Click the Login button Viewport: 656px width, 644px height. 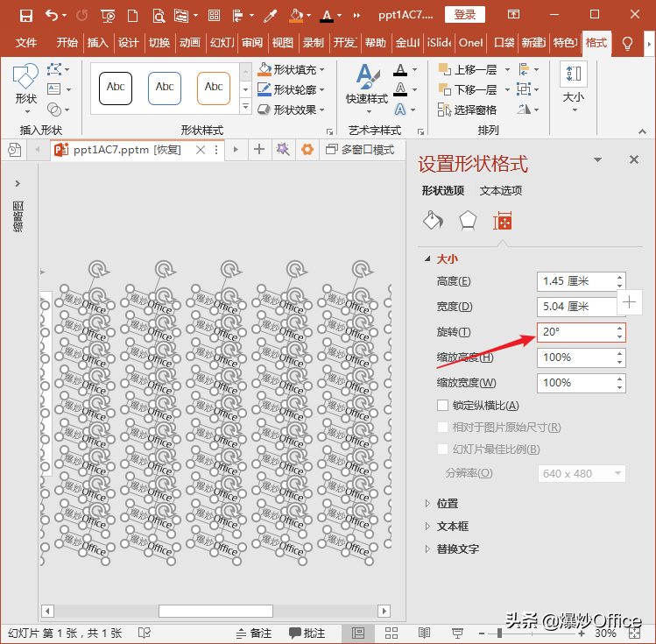pos(464,15)
